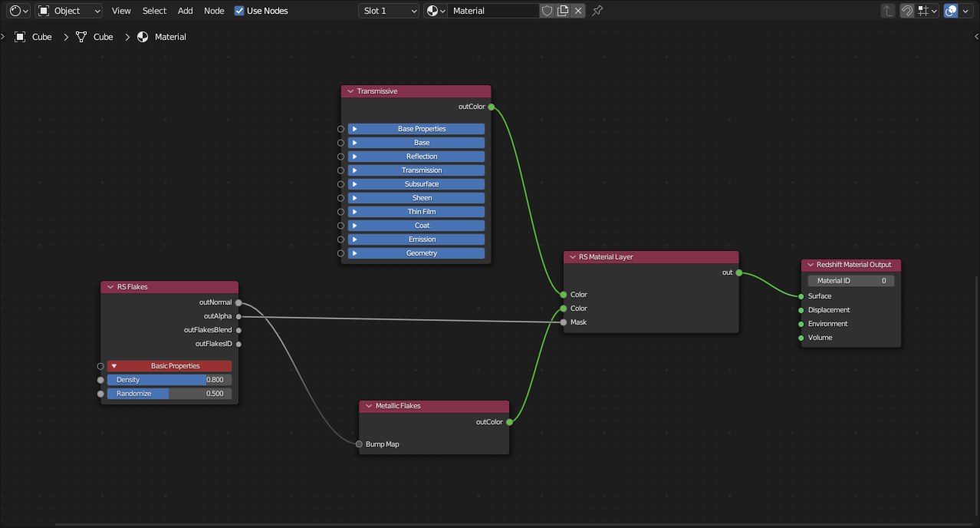Click the Material ID value field
This screenshot has width=980, height=528.
click(851, 281)
